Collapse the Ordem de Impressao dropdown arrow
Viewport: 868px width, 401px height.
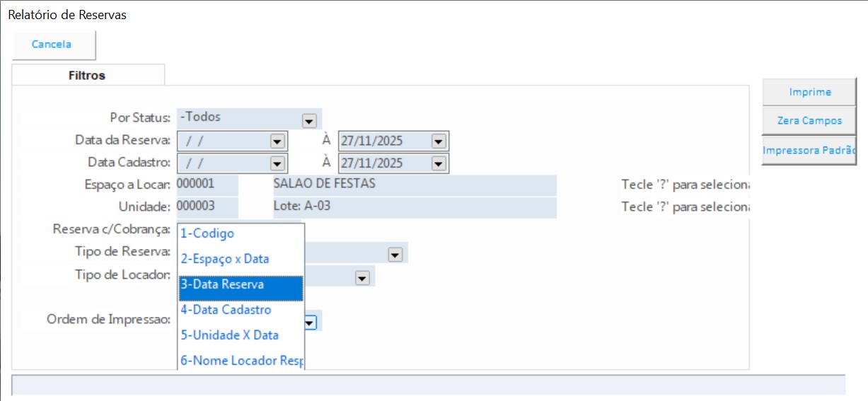coord(310,322)
